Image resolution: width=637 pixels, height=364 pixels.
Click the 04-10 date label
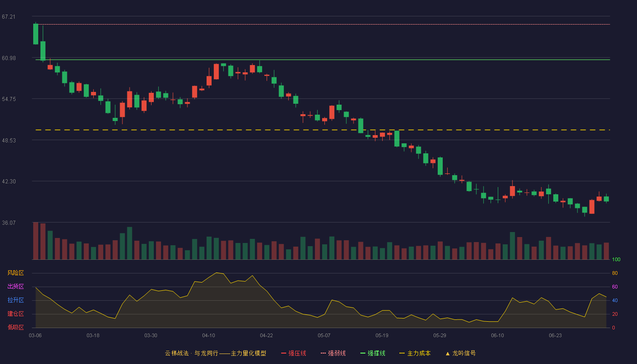coord(208,335)
